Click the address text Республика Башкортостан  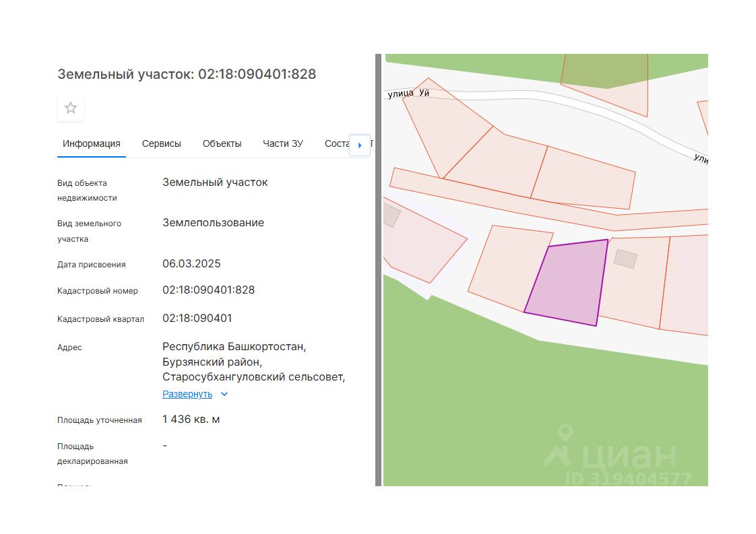click(234, 347)
